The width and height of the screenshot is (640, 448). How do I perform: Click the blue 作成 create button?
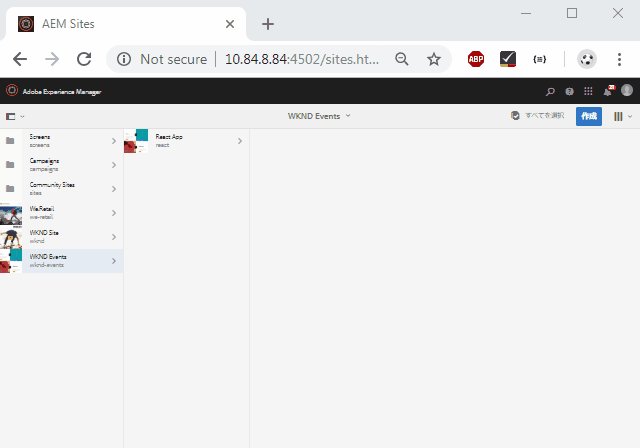pyautogui.click(x=589, y=116)
